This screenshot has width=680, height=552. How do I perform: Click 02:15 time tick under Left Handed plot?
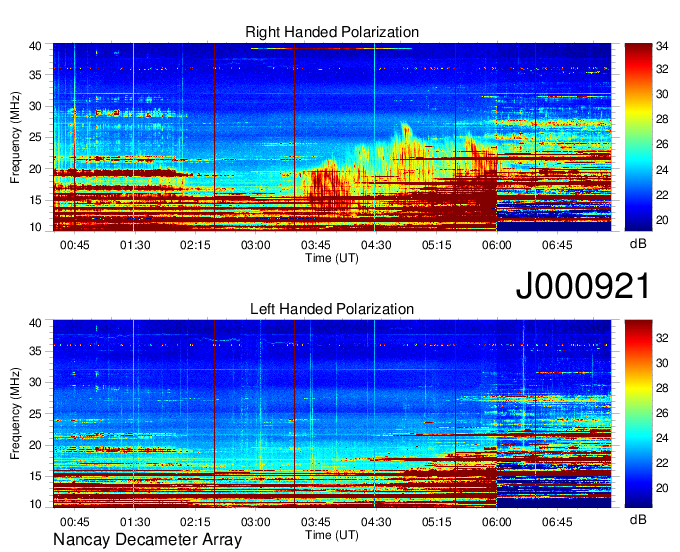pyautogui.click(x=195, y=522)
